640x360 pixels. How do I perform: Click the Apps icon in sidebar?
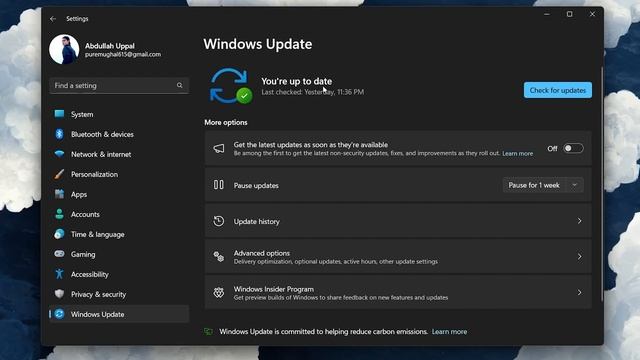pos(59,194)
